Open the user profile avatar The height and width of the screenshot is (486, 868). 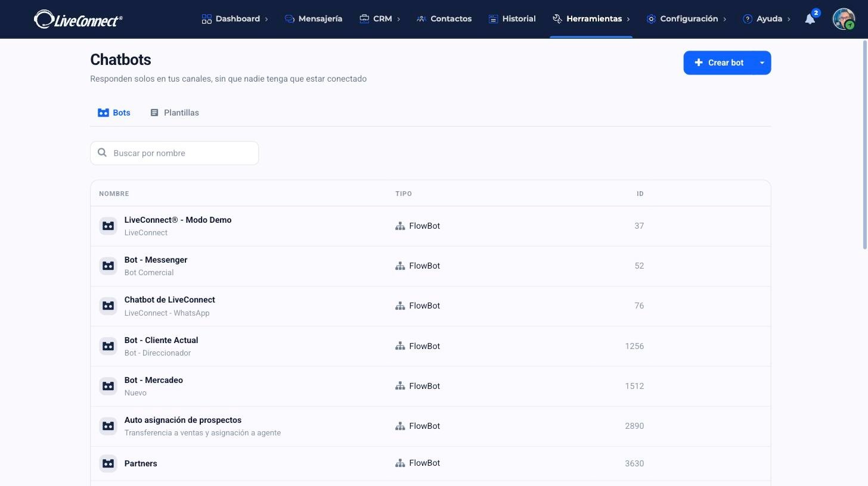[x=844, y=19]
